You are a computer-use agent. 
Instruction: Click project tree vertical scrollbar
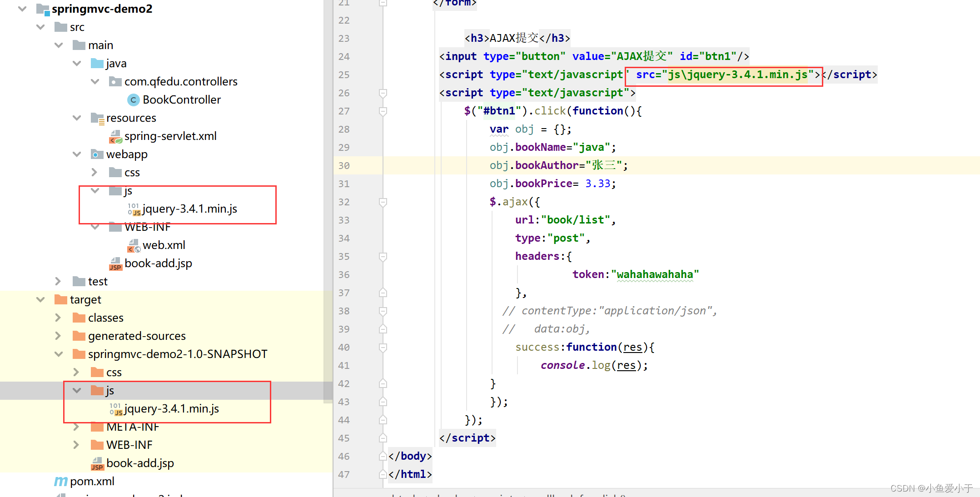tap(328, 200)
